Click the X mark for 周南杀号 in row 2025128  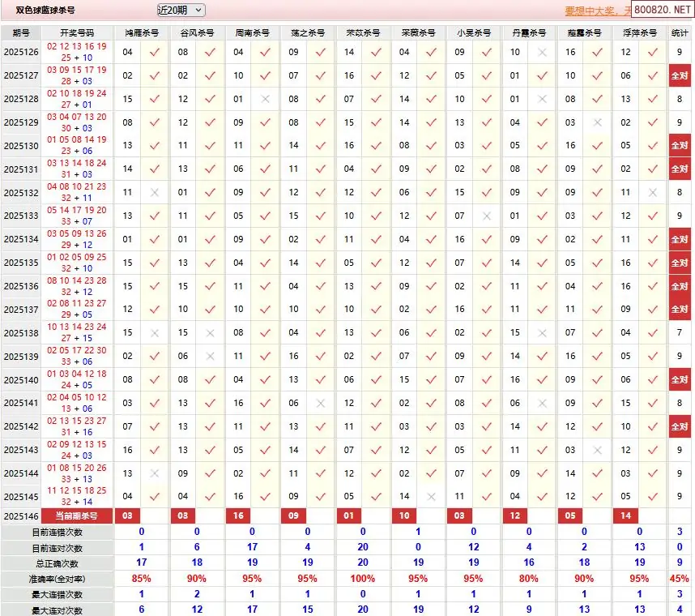pyautogui.click(x=266, y=99)
